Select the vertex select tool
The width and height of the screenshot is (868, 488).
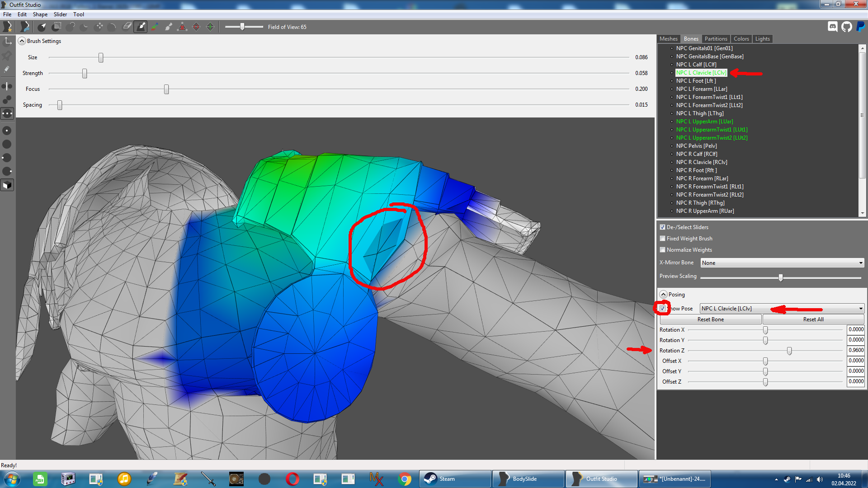pyautogui.click(x=42, y=27)
